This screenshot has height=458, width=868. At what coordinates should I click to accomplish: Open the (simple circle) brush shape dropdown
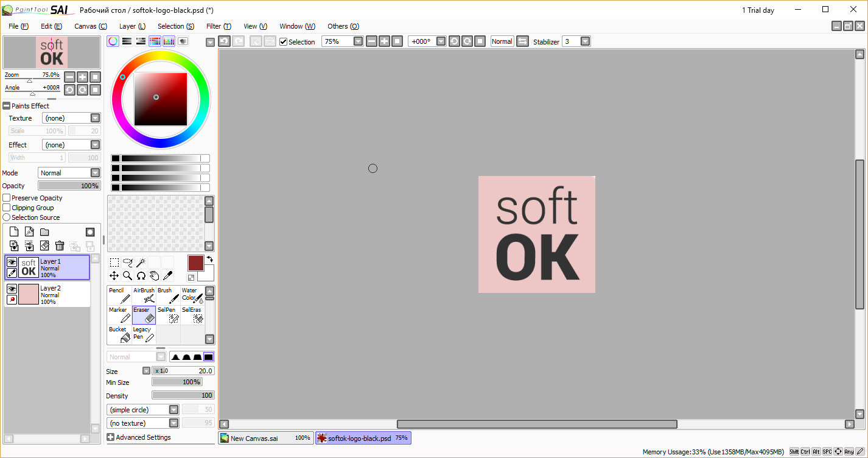coord(173,410)
